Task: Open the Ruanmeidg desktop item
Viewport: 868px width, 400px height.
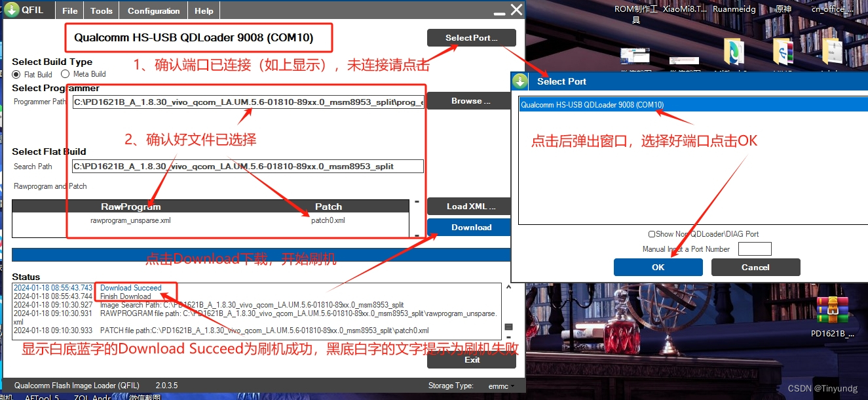Action: click(734, 9)
